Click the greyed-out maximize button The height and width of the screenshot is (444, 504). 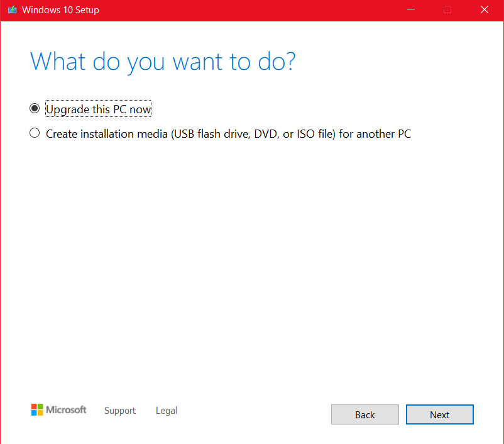447,10
